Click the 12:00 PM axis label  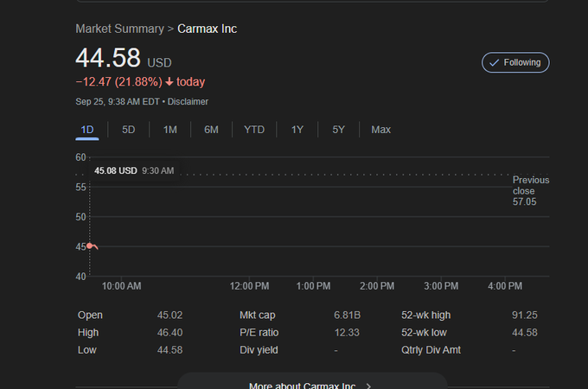pos(249,286)
